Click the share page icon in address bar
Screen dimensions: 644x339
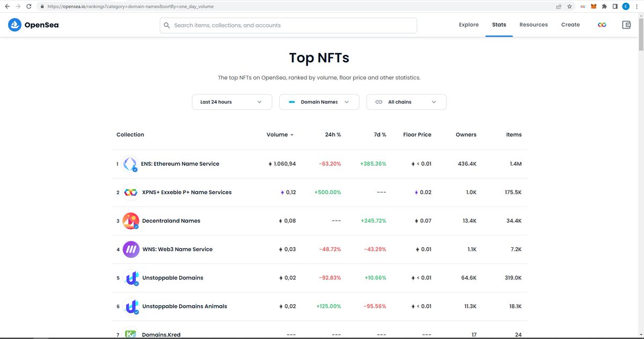[x=559, y=6]
